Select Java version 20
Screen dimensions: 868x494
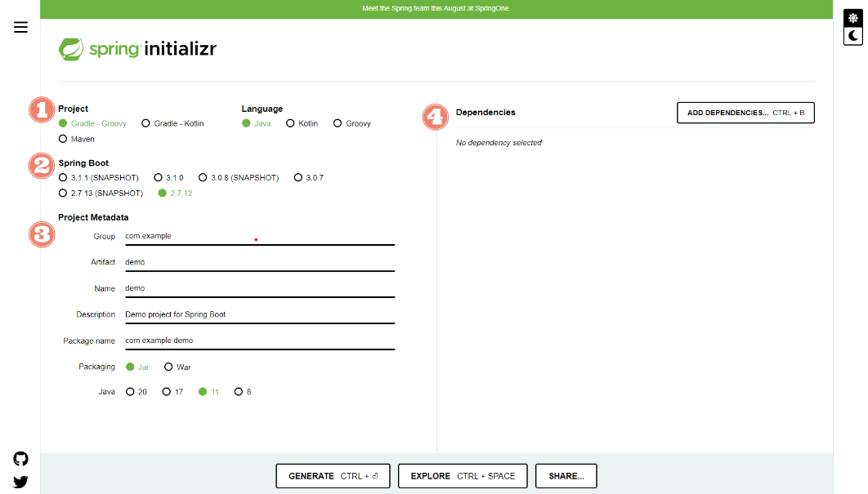[x=136, y=392]
